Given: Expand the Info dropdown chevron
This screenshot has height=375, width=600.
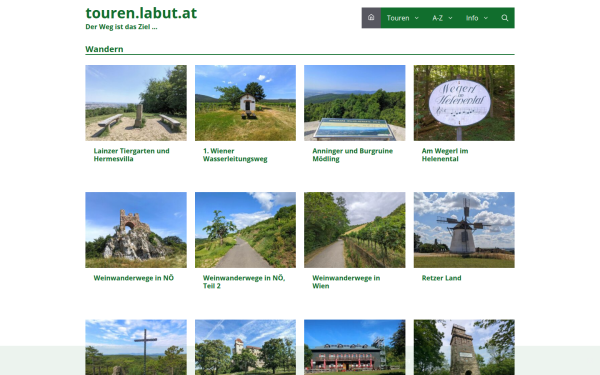Looking at the screenshot, I should (486, 18).
